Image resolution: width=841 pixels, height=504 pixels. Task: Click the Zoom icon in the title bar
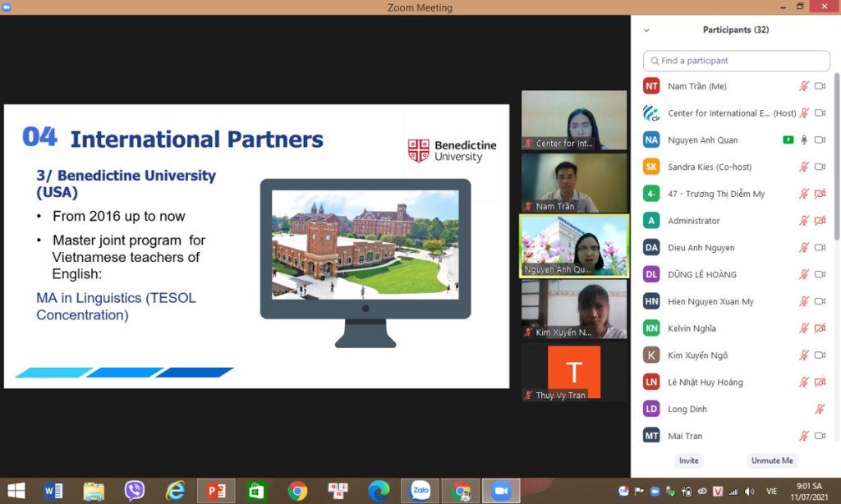tap(7, 7)
